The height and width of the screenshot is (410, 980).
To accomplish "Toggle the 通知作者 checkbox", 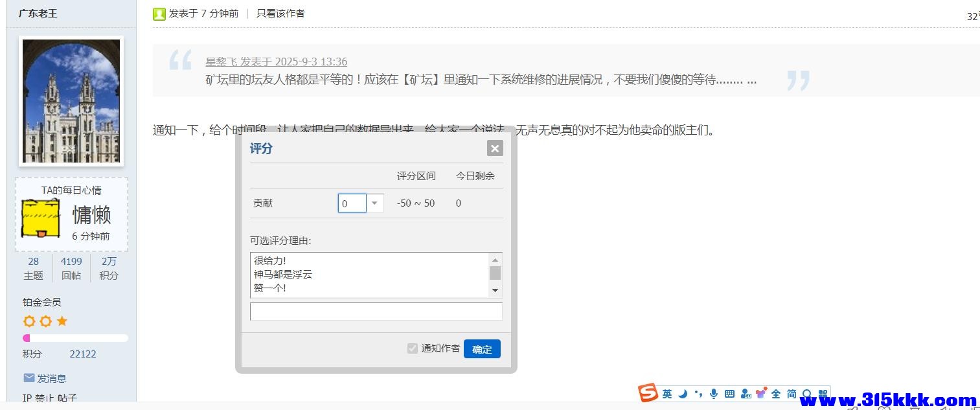I will click(x=413, y=348).
